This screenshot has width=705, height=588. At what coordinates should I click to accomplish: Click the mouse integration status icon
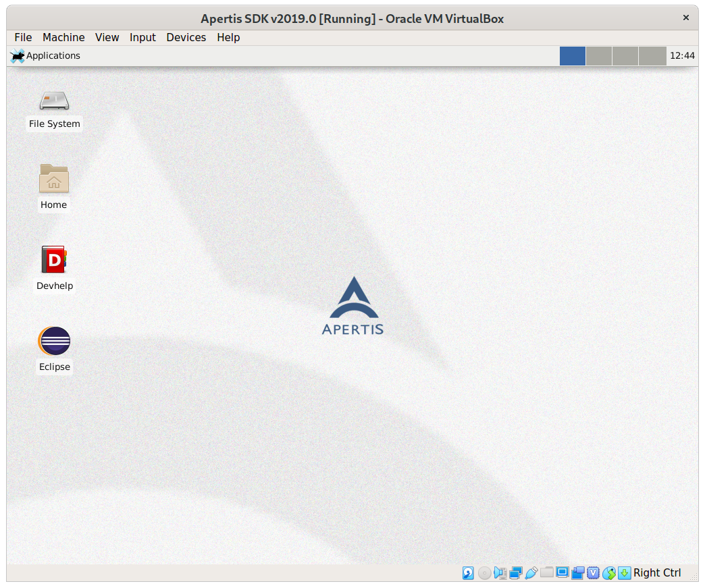tap(609, 572)
